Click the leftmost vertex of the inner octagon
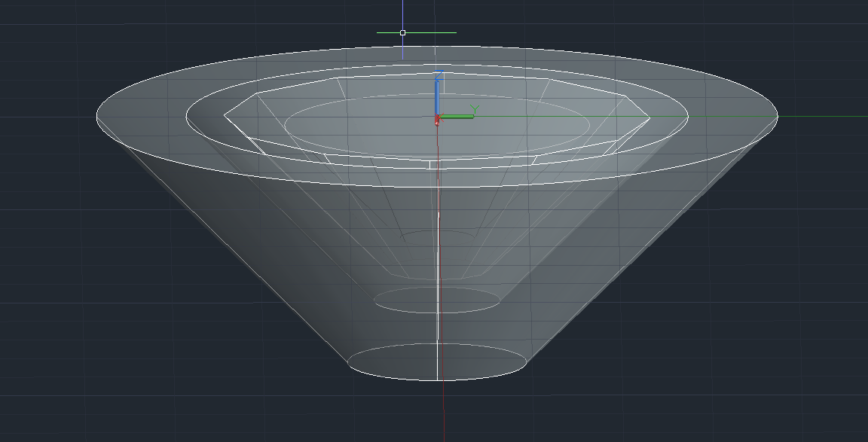 225,116
